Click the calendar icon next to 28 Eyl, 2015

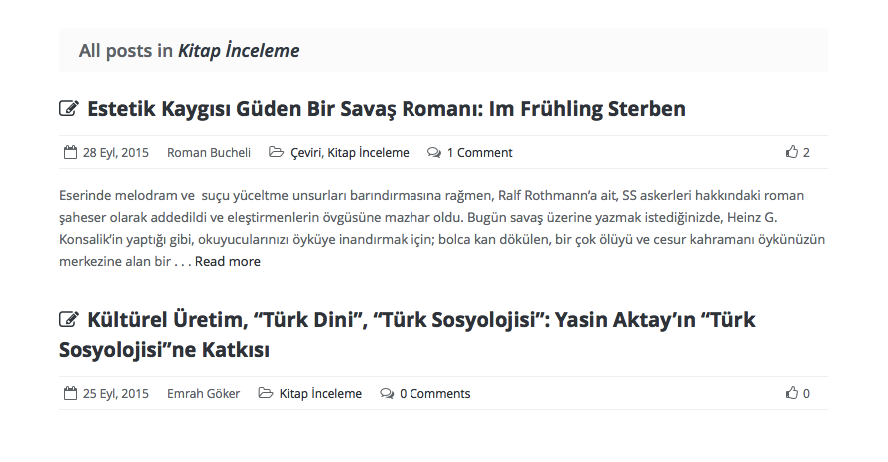coord(70,153)
